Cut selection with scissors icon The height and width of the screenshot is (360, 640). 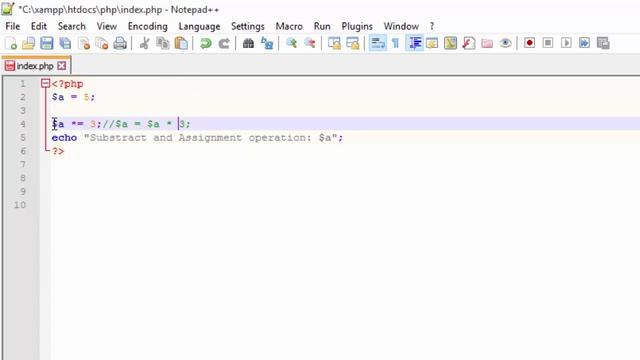[x=144, y=43]
